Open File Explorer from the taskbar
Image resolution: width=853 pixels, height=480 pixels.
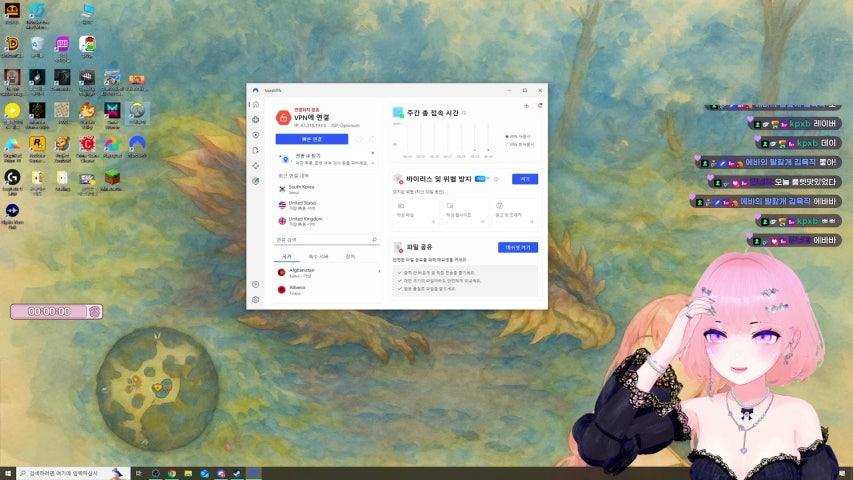(188, 473)
